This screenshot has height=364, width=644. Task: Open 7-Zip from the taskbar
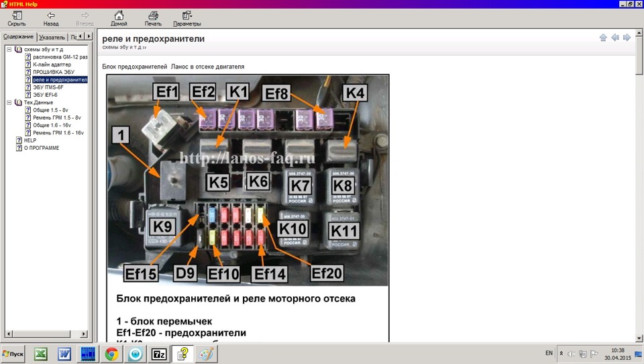click(159, 354)
